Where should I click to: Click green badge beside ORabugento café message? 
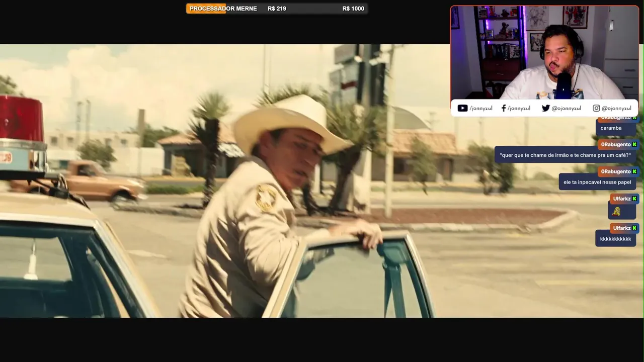click(634, 144)
